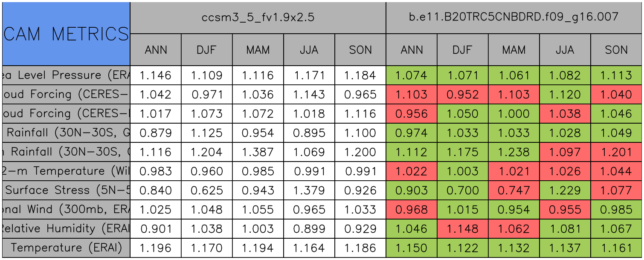Click the red cell showing 0.956
This screenshot has height=260, width=644.
click(412, 114)
